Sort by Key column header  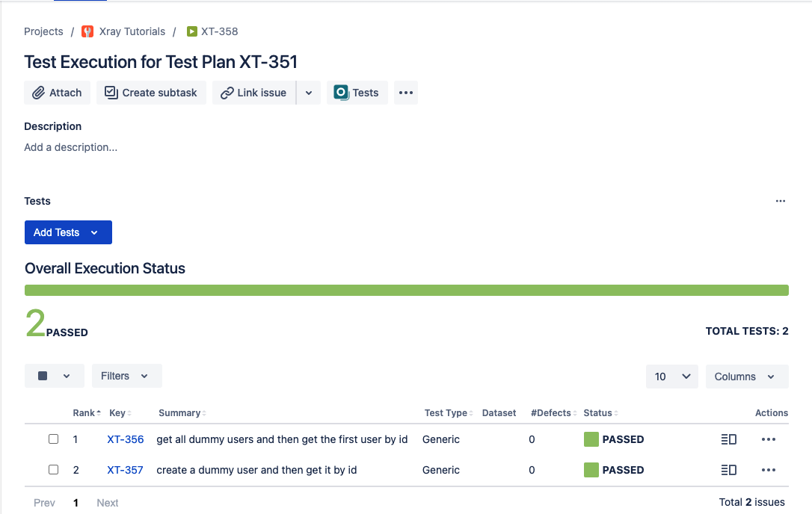coord(120,413)
